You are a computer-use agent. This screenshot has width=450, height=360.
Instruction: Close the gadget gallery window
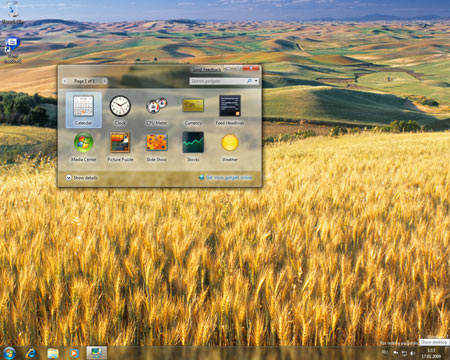[x=251, y=68]
